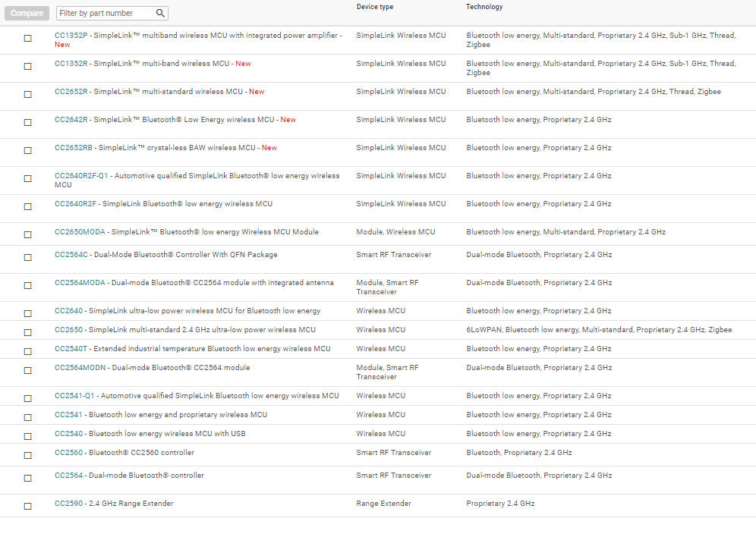Screen dimensions: 756x537
Task: Tick the CC2541-Q1 checkbox
Action: (x=28, y=398)
